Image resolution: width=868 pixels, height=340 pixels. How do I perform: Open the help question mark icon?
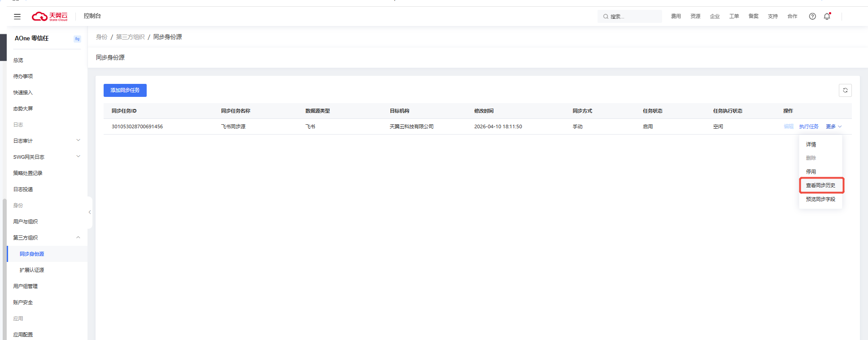[812, 17]
